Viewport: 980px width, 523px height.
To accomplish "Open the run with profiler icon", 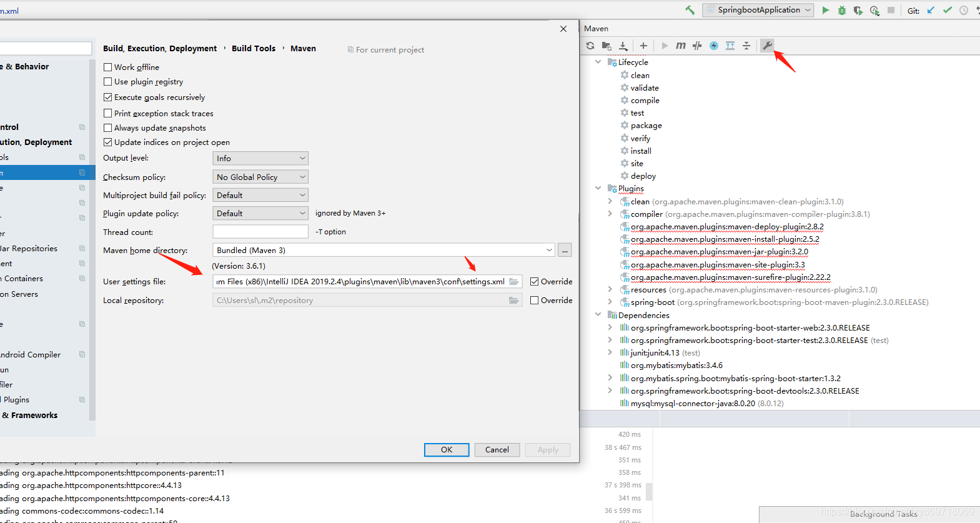I will tap(874, 10).
